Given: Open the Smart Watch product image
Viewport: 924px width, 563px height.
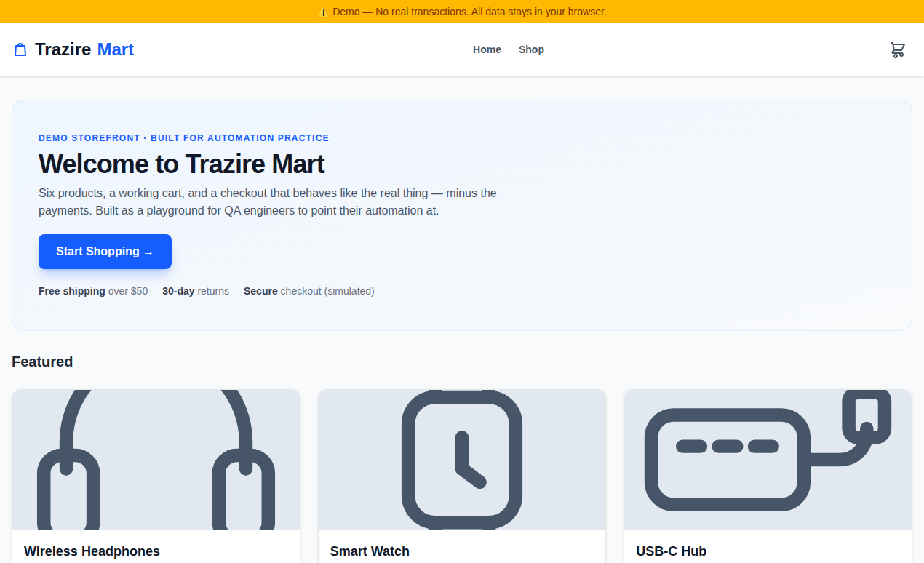Looking at the screenshot, I should [462, 460].
